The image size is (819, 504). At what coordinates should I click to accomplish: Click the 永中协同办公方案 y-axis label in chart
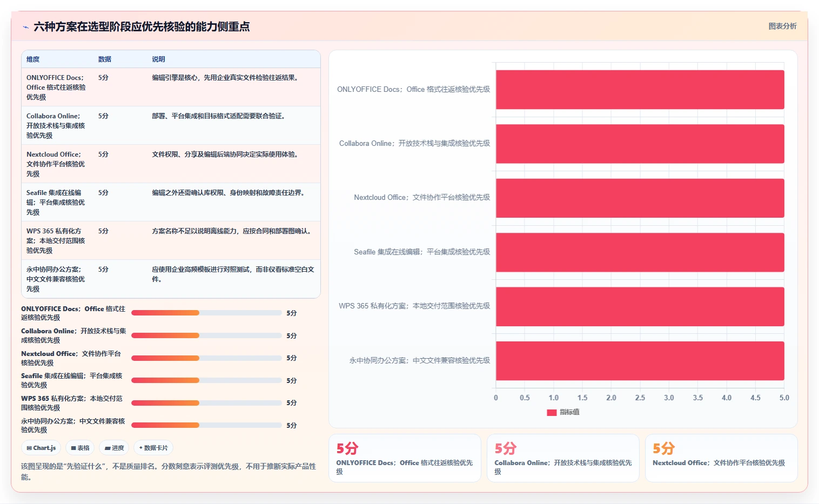coord(420,361)
